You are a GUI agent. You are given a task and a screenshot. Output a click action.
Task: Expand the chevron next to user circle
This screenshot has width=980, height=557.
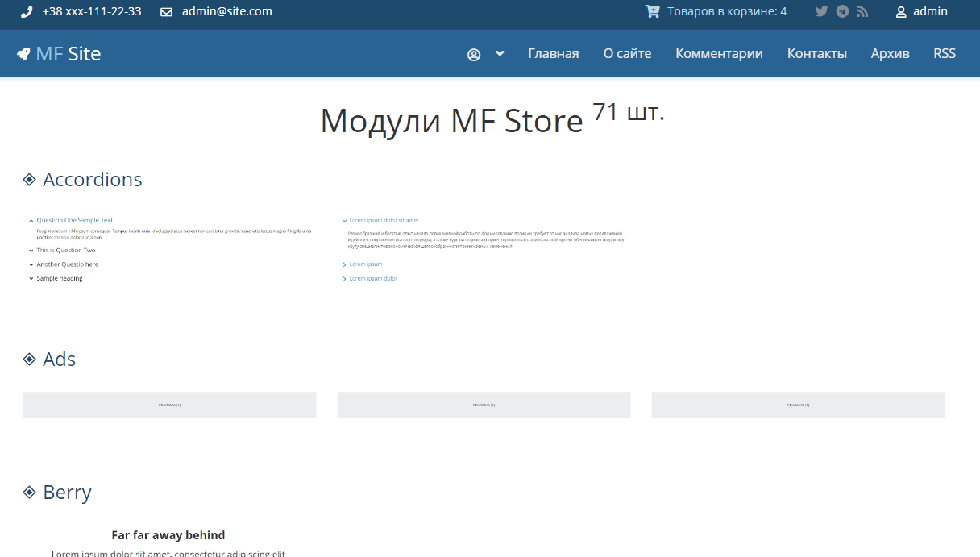[x=500, y=53]
